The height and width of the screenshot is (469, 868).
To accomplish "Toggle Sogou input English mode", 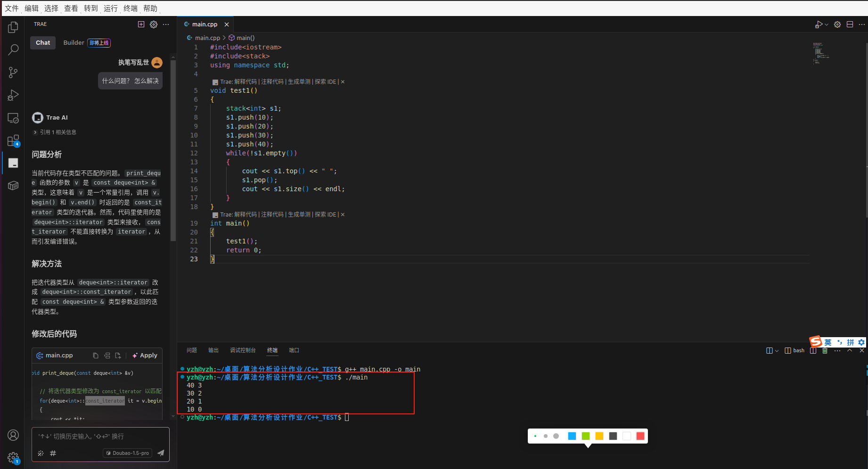I will tap(828, 342).
